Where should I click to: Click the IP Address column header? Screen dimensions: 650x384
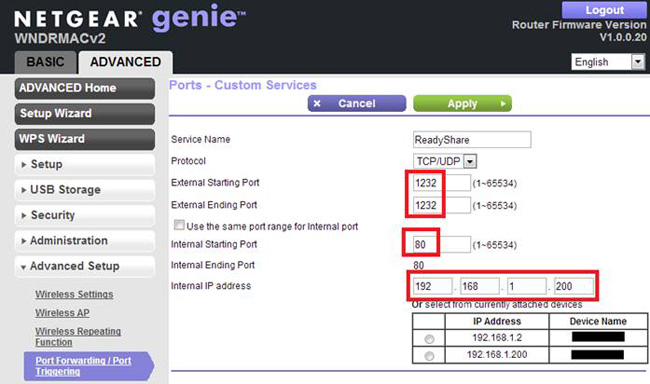497,321
